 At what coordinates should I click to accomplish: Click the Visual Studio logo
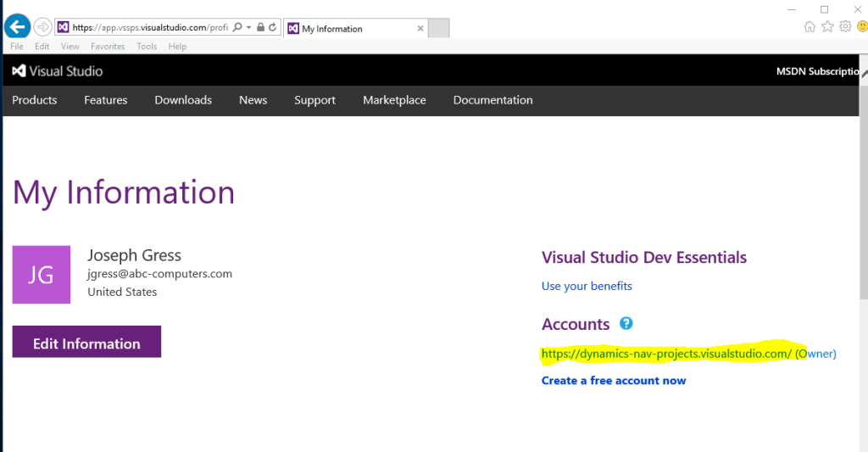click(x=58, y=71)
